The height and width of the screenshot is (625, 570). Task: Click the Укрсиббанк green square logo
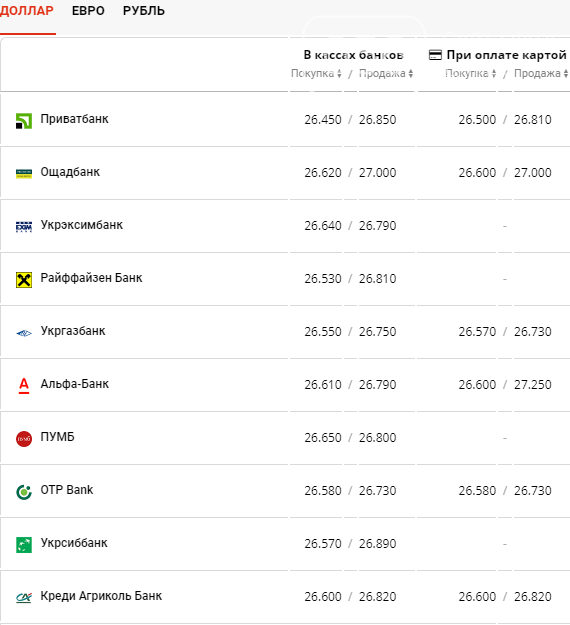pyautogui.click(x=24, y=545)
